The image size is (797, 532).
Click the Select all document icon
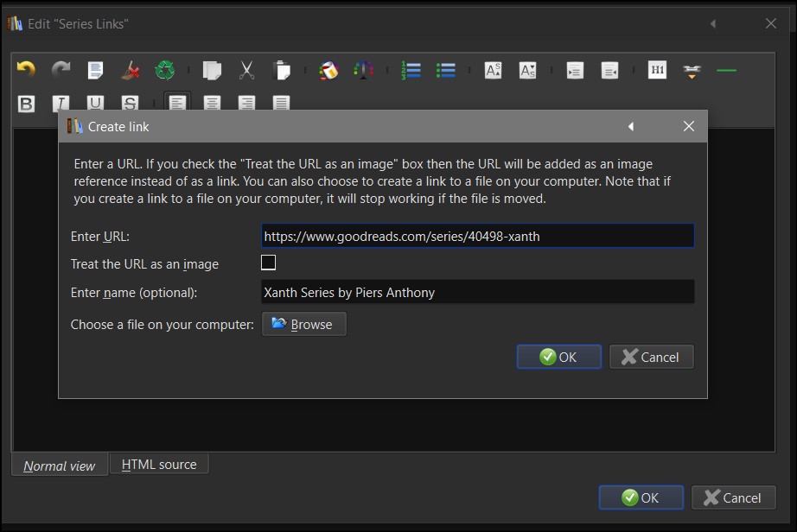pos(95,70)
